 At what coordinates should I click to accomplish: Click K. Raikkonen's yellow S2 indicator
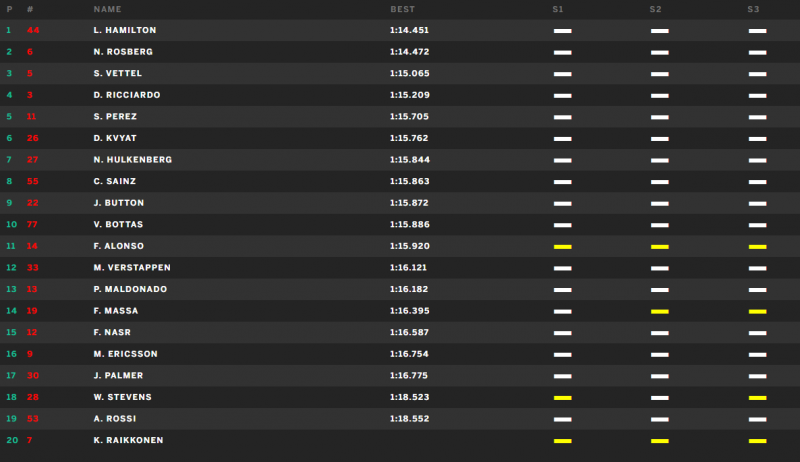[660, 441]
